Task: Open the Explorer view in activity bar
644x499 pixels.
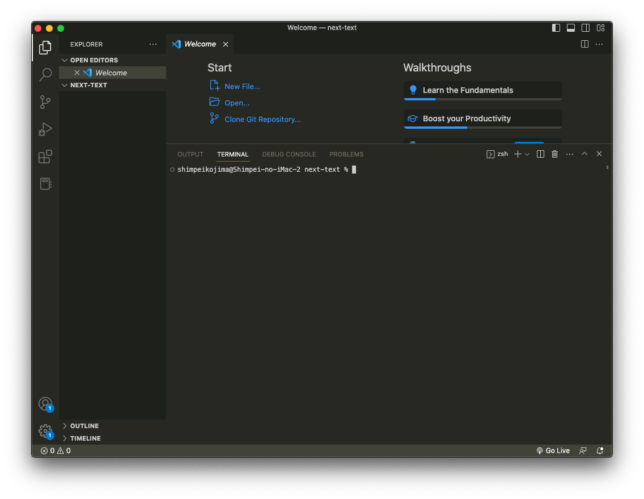Action: [x=45, y=47]
